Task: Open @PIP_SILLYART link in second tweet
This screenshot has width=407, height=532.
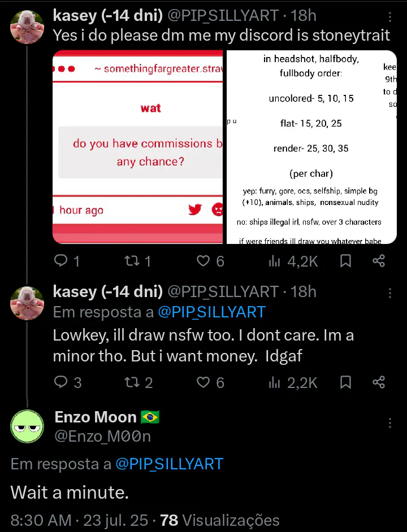Action: pyautogui.click(x=211, y=312)
